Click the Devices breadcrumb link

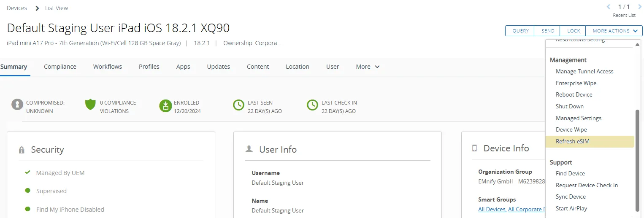[x=17, y=8]
